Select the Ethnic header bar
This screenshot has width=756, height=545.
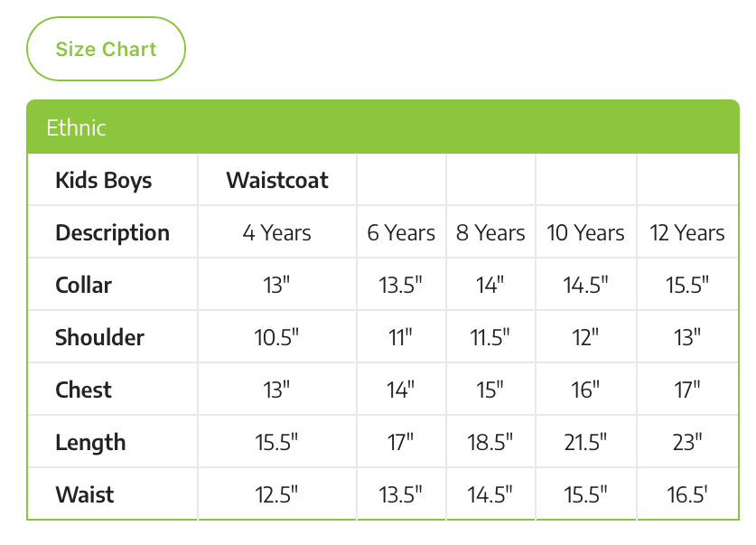coord(383,127)
